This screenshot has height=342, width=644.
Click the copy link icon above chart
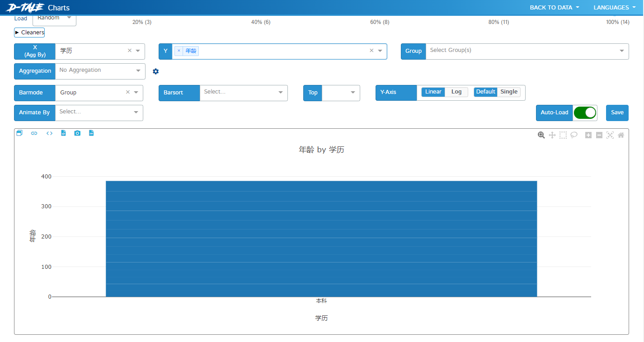pyautogui.click(x=34, y=133)
